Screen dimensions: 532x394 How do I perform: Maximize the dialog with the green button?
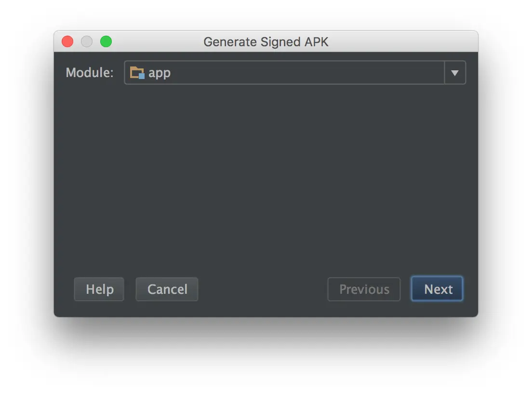point(106,41)
